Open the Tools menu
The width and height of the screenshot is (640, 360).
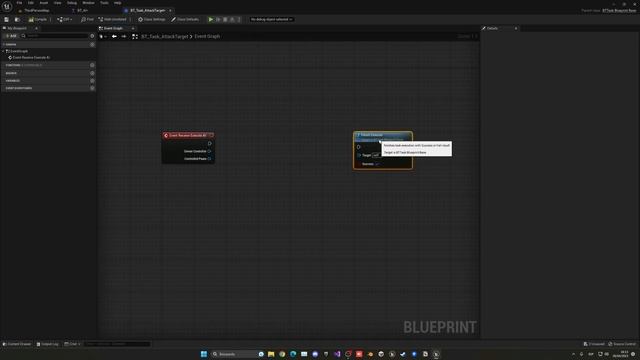pyautogui.click(x=104, y=3)
